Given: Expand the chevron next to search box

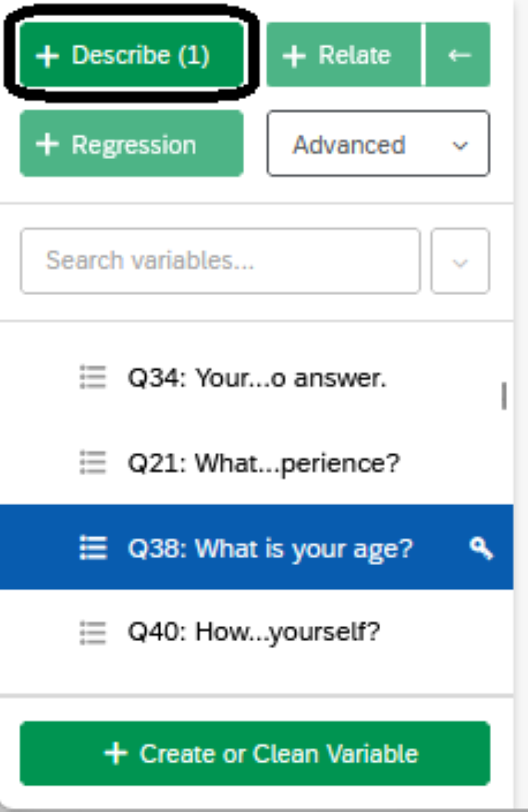Looking at the screenshot, I should tap(460, 261).
